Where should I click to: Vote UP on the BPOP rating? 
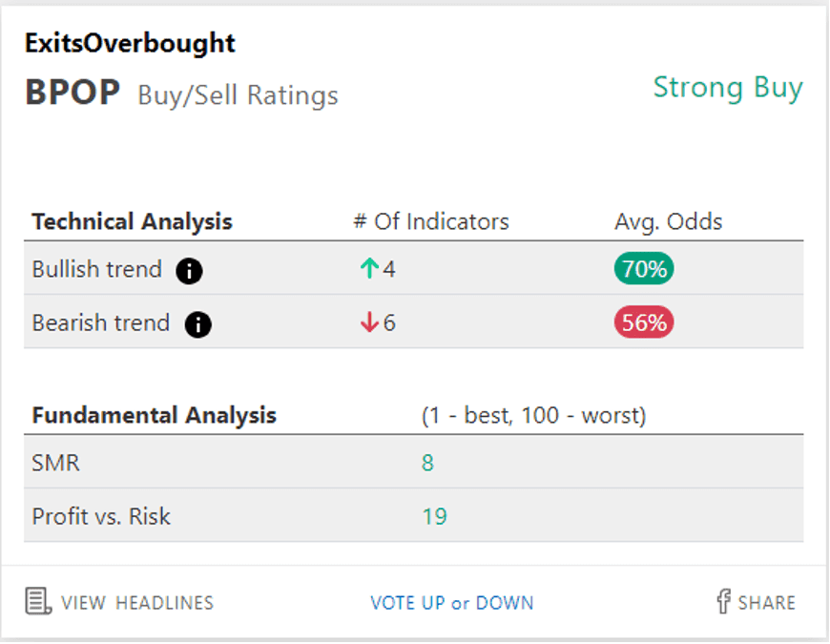(x=408, y=603)
